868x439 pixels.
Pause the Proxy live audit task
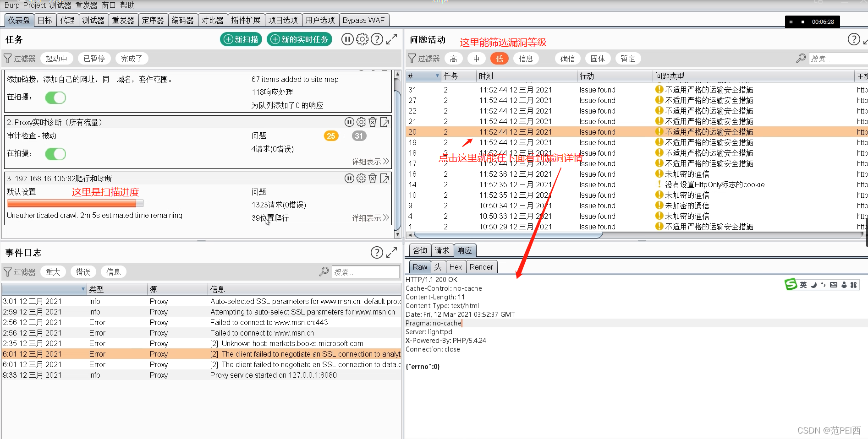pos(349,122)
